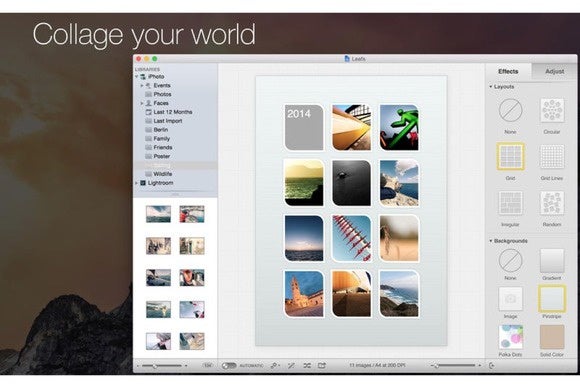
Task: Collapse the Layouts section
Action: 491,87
